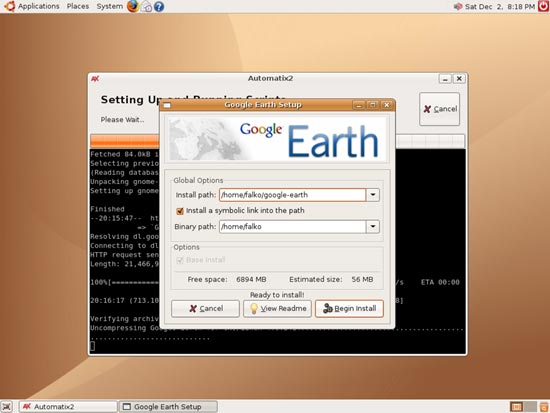Expand the Install path dropdown
Image resolution: width=550 pixels, height=413 pixels.
(373, 195)
